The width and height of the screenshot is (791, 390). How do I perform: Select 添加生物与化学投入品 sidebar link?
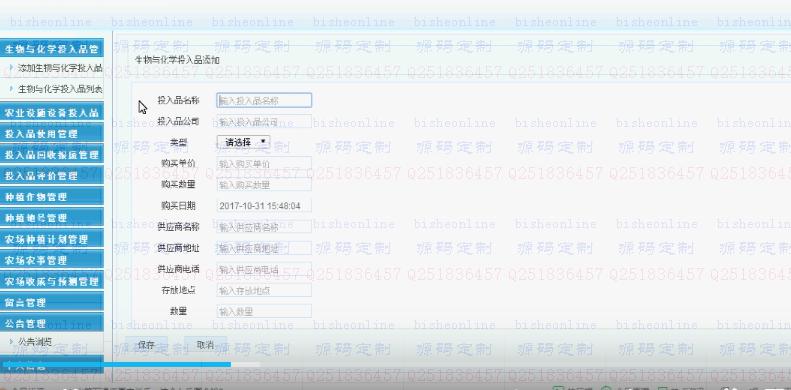tap(60, 68)
